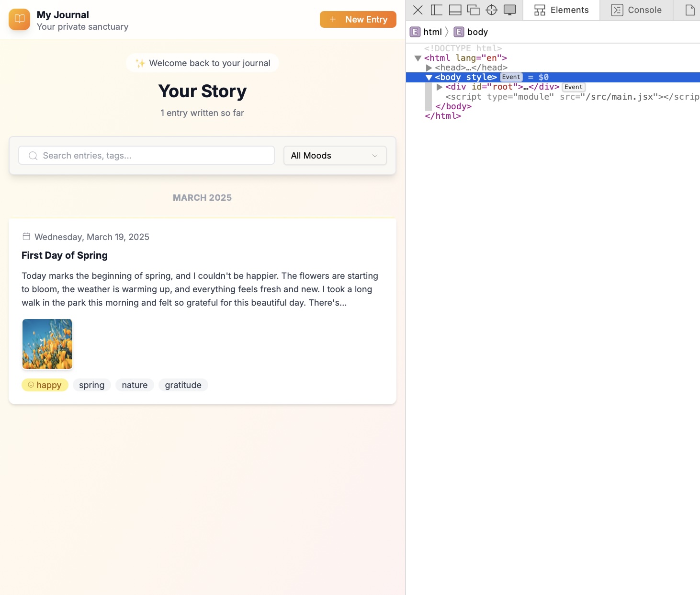Click the orange journal book logo
Viewport: 700px width, 595px height.
pos(19,19)
